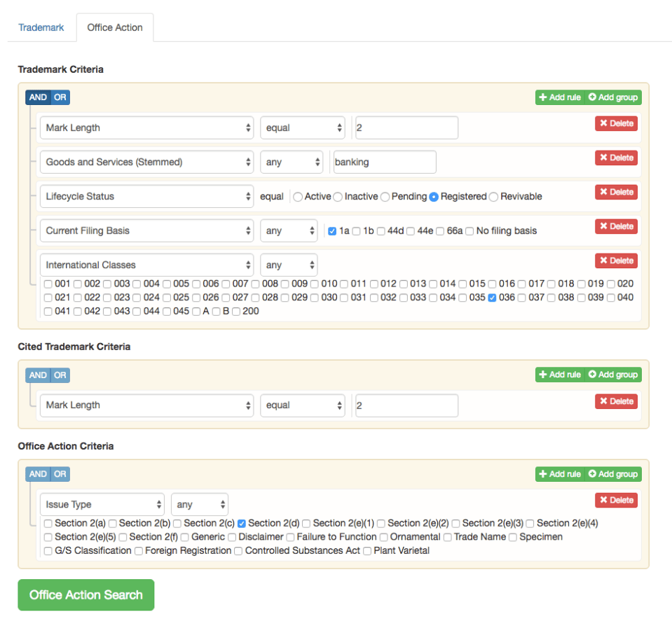Click the banking text input field
672x619 pixels.
coord(384,162)
